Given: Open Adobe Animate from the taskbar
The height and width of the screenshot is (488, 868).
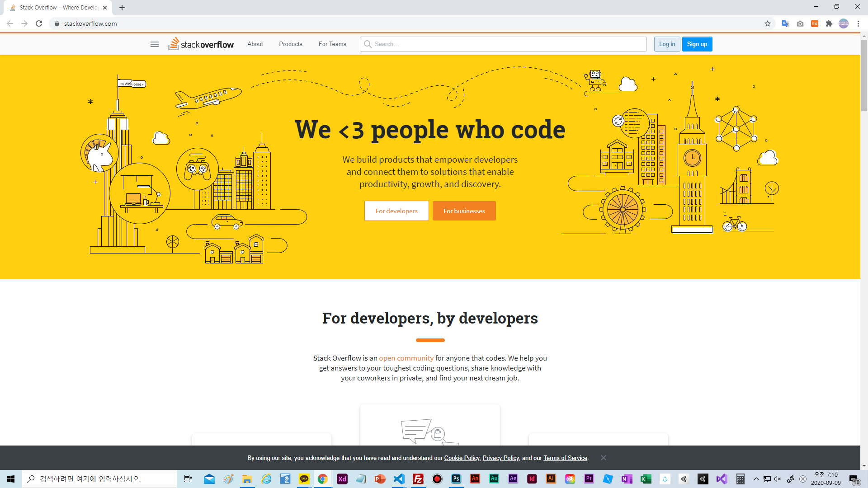Looking at the screenshot, I should coord(475,479).
